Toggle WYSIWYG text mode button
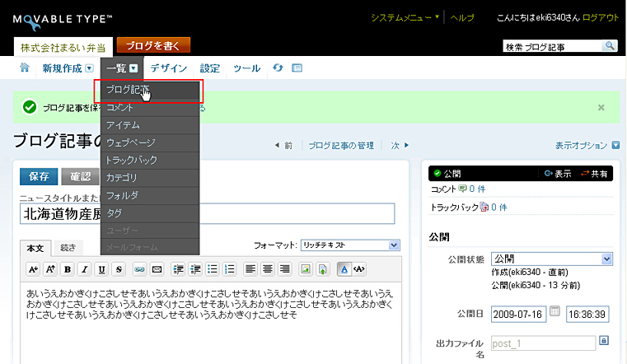The image size is (627, 364). click(x=344, y=269)
